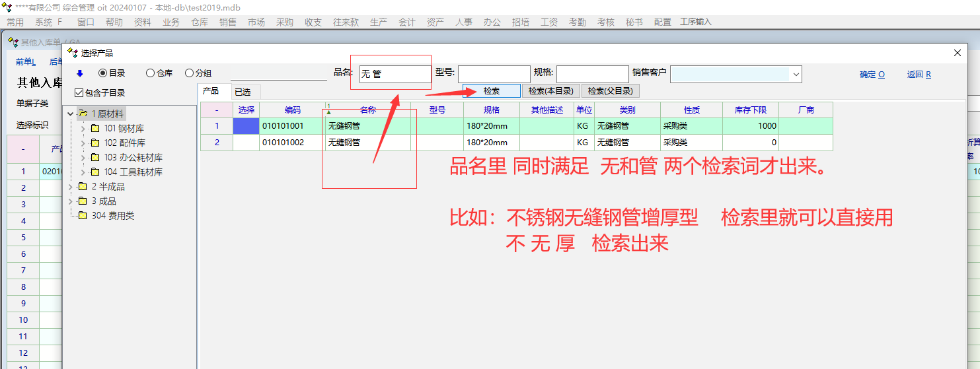This screenshot has height=369, width=980.
Task: Click the 确定 O link
Action: point(872,75)
